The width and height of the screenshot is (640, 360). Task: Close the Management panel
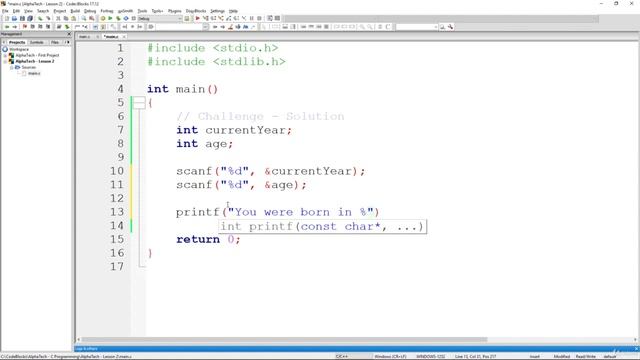point(69,34)
